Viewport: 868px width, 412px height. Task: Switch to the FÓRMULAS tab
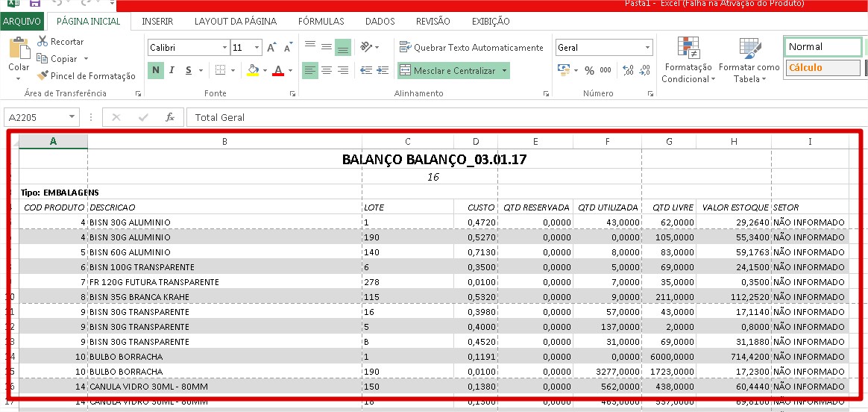coord(321,22)
